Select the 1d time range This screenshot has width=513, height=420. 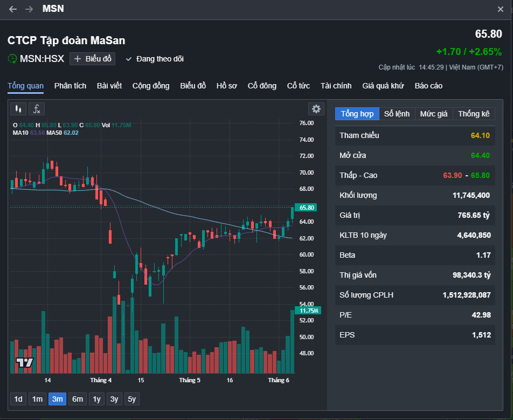pos(18,399)
